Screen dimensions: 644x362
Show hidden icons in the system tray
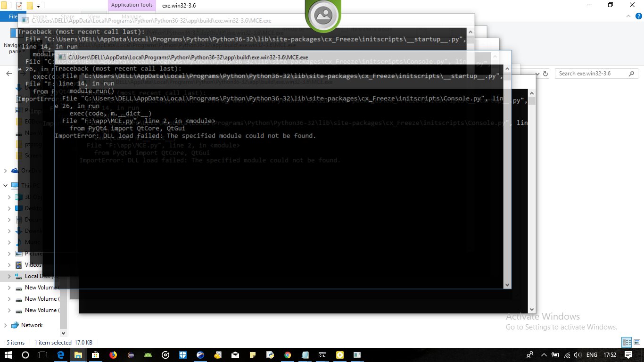pyautogui.click(x=544, y=355)
